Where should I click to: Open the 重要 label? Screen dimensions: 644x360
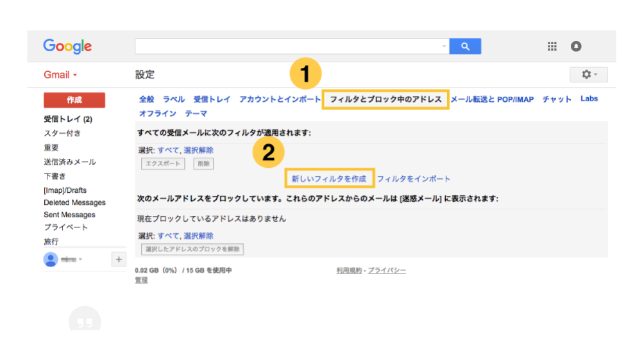pos(51,147)
